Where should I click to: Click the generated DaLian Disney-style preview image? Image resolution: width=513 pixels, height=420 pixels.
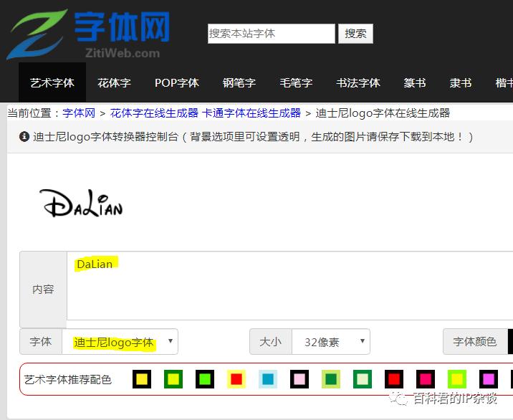81,204
